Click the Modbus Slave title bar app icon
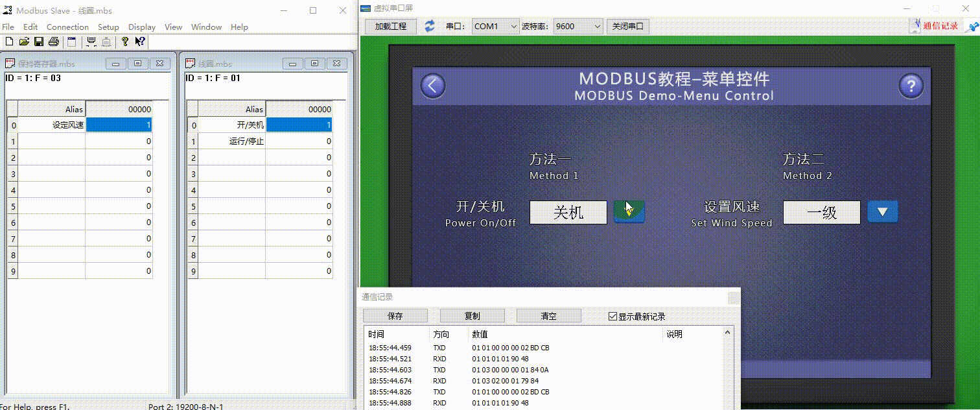The image size is (980, 410). (8, 10)
